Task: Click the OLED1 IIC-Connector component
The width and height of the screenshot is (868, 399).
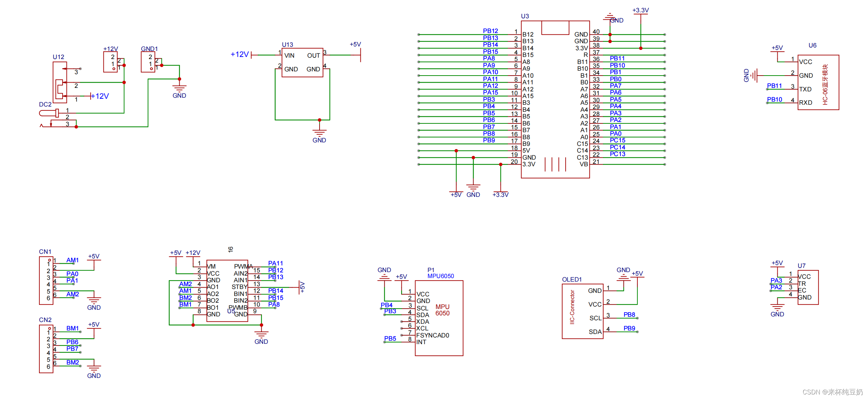Action: pos(582,311)
